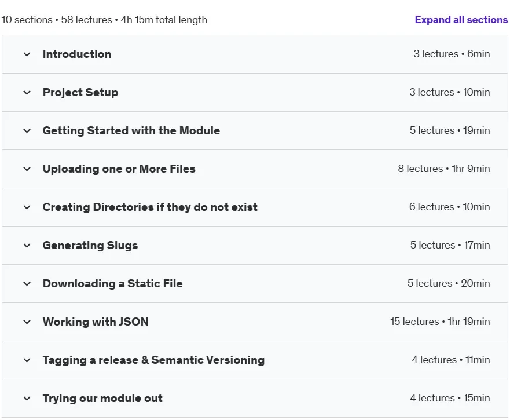
Task: Open the Introduction section title
Action: pyautogui.click(x=77, y=54)
